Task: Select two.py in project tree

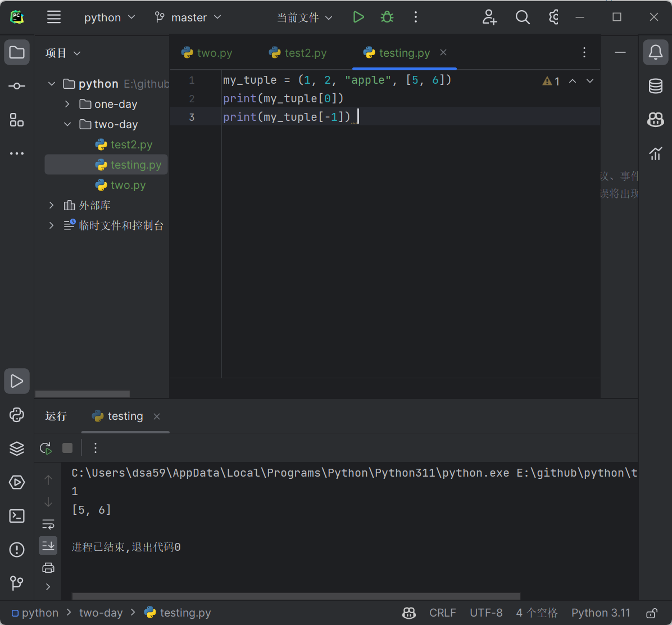Action: tap(120, 185)
